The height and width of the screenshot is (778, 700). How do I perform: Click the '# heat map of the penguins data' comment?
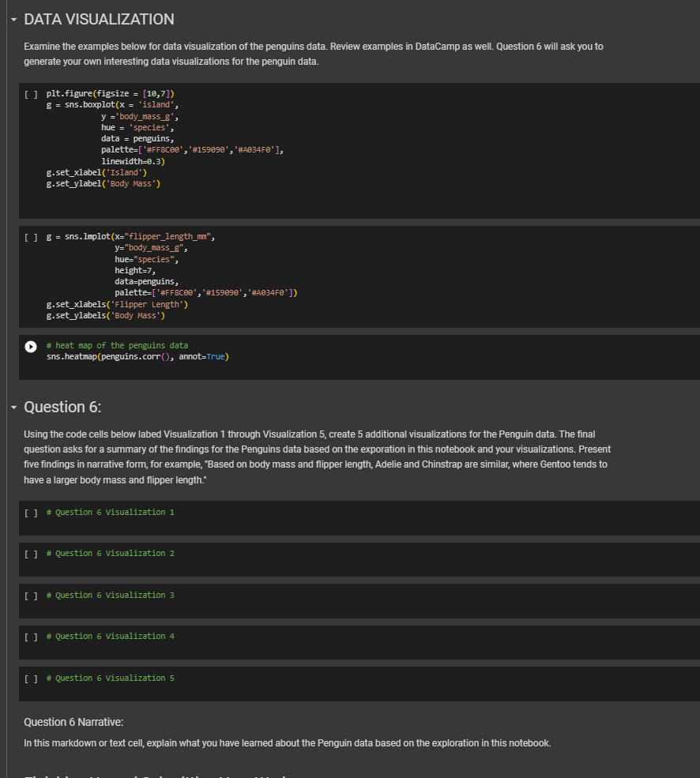coord(117,345)
